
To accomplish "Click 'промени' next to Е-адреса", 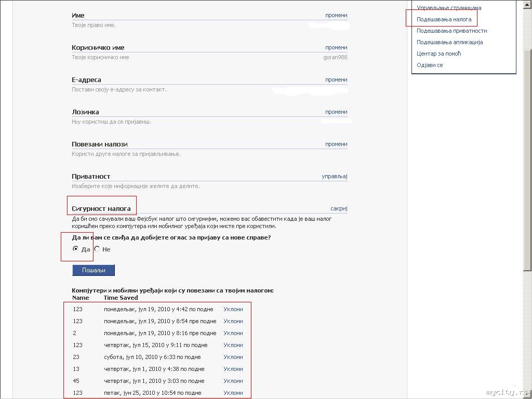I will [336, 79].
